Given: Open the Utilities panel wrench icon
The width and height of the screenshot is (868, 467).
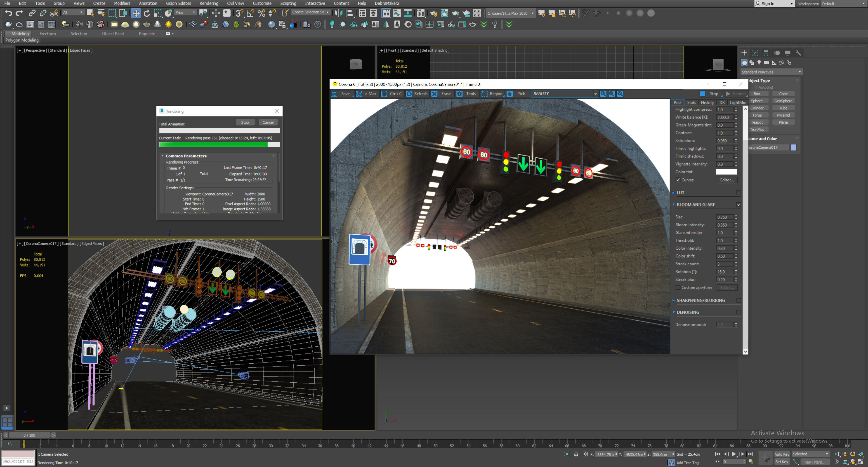Looking at the screenshot, I should (798, 53).
